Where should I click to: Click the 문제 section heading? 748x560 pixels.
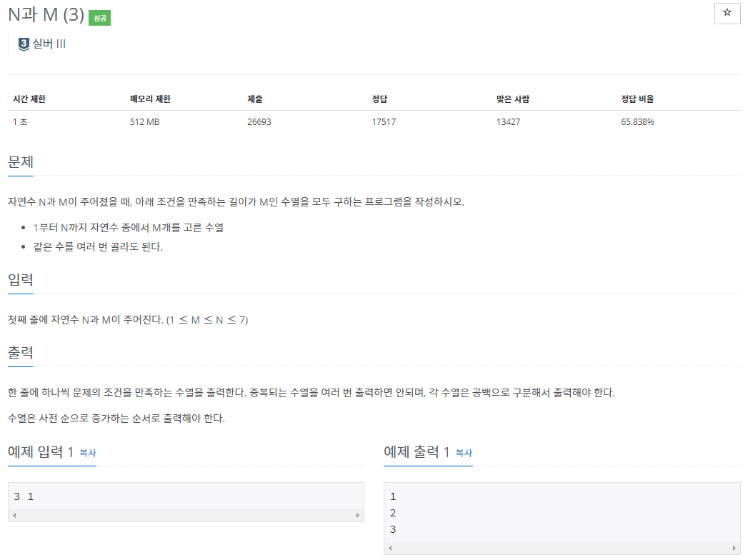pyautogui.click(x=19, y=162)
